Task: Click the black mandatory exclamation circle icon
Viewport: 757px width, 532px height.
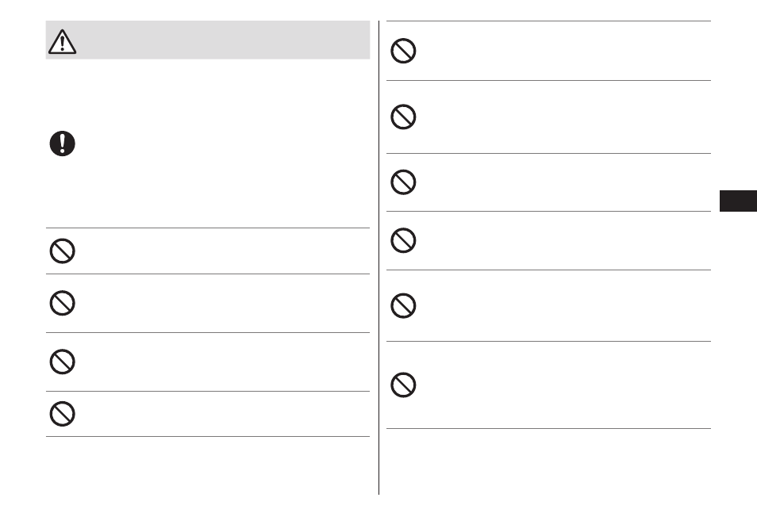Action: click(x=62, y=144)
